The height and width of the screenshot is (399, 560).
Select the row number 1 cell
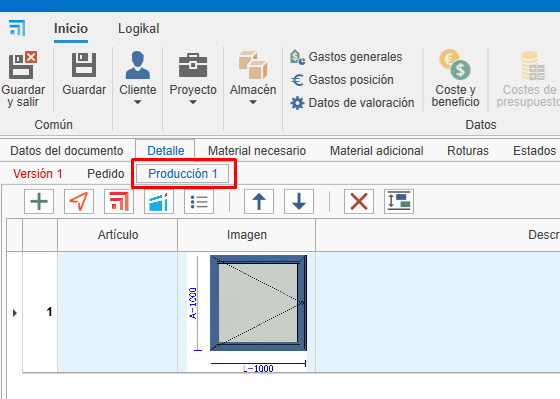pos(40,312)
